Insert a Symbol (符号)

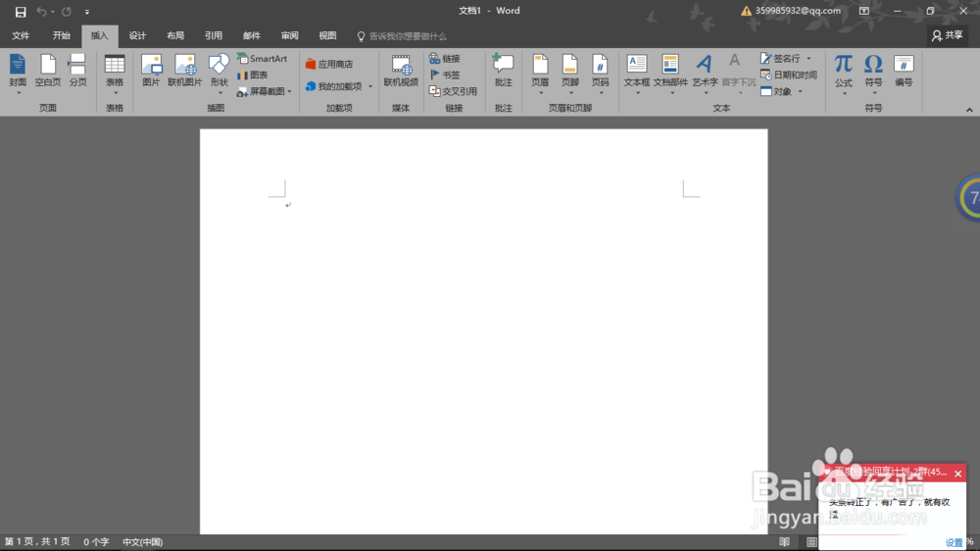pos(873,74)
